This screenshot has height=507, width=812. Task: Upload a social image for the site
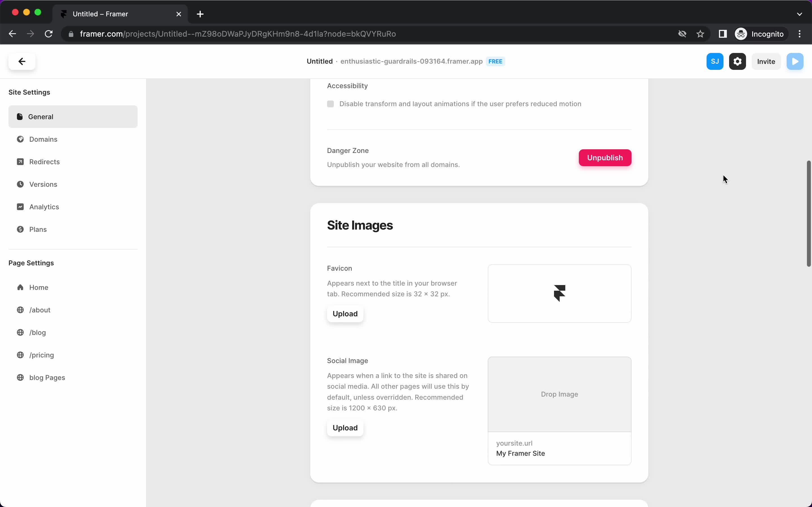coord(345,428)
